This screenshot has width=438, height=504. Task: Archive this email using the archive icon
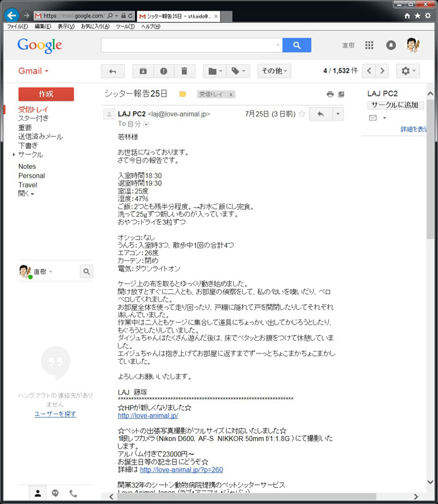click(143, 71)
